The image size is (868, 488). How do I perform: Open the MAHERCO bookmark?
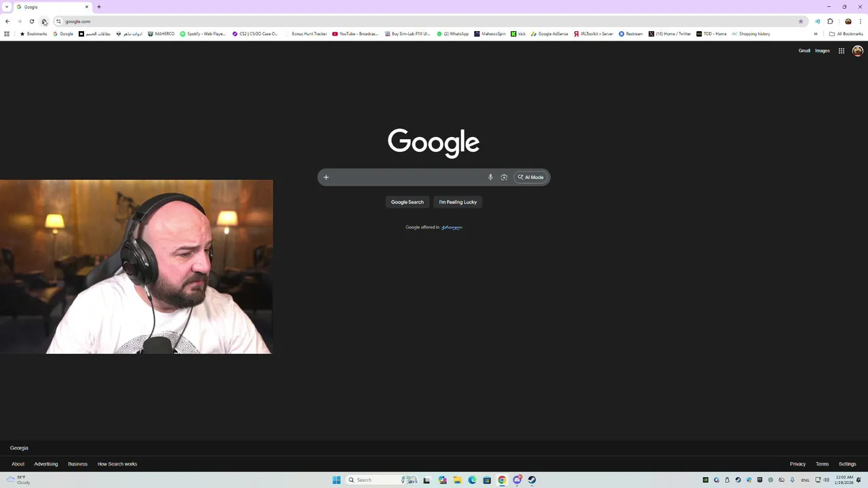pyautogui.click(x=161, y=34)
